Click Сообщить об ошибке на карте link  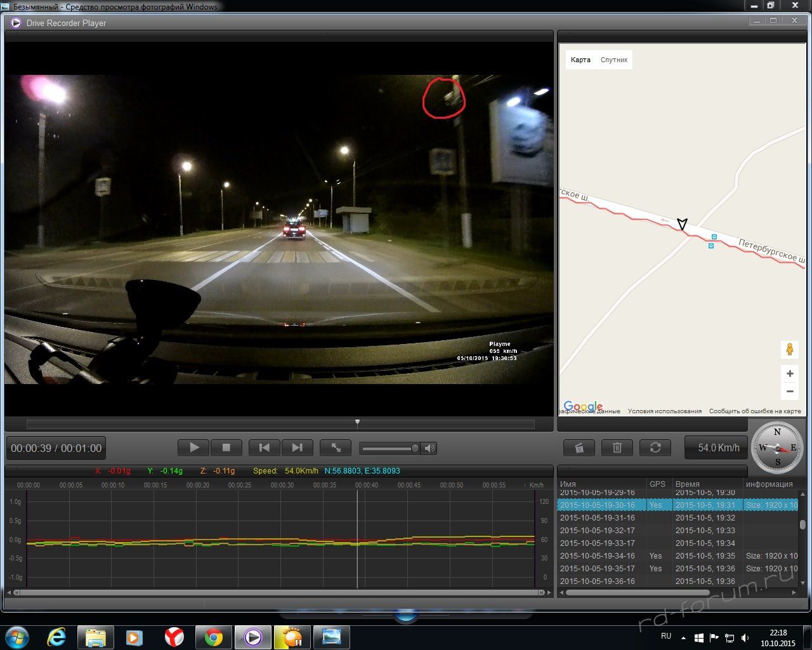tap(754, 411)
